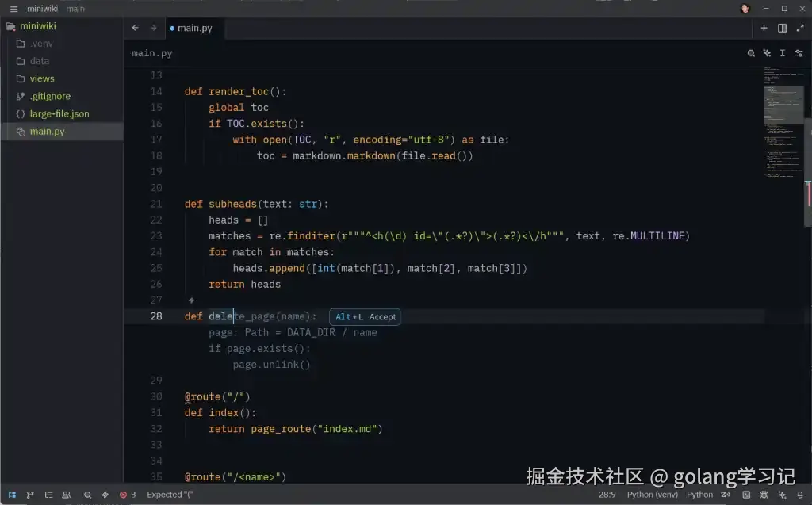This screenshot has height=505, width=812.
Task: Toggle the terminal panel
Action: tap(746, 495)
